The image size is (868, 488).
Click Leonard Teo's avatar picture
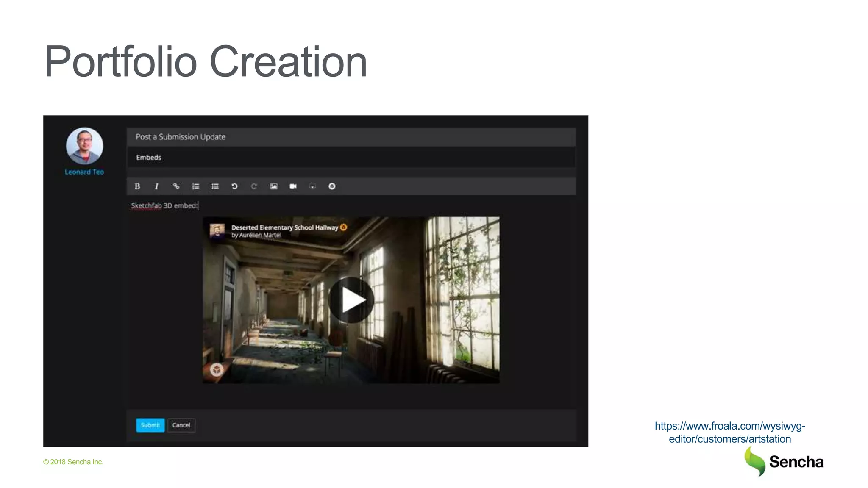click(x=84, y=146)
